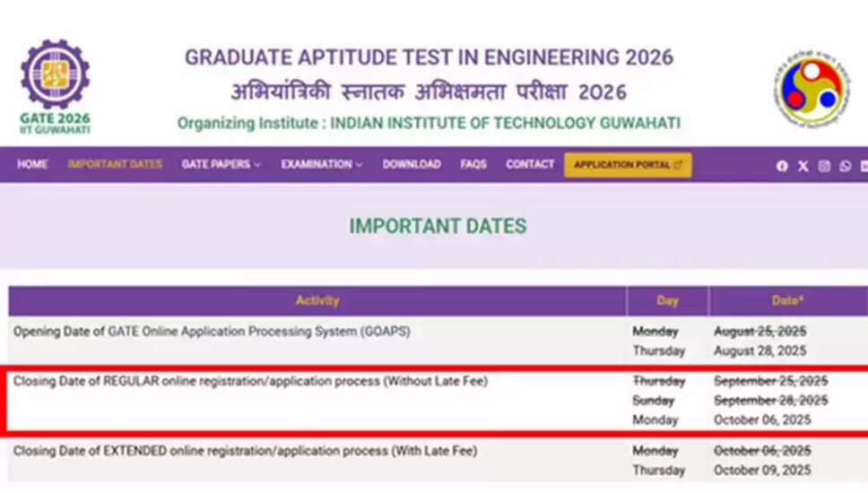Open the Download menu item
Viewport: 868px width, 493px height.
[412, 164]
